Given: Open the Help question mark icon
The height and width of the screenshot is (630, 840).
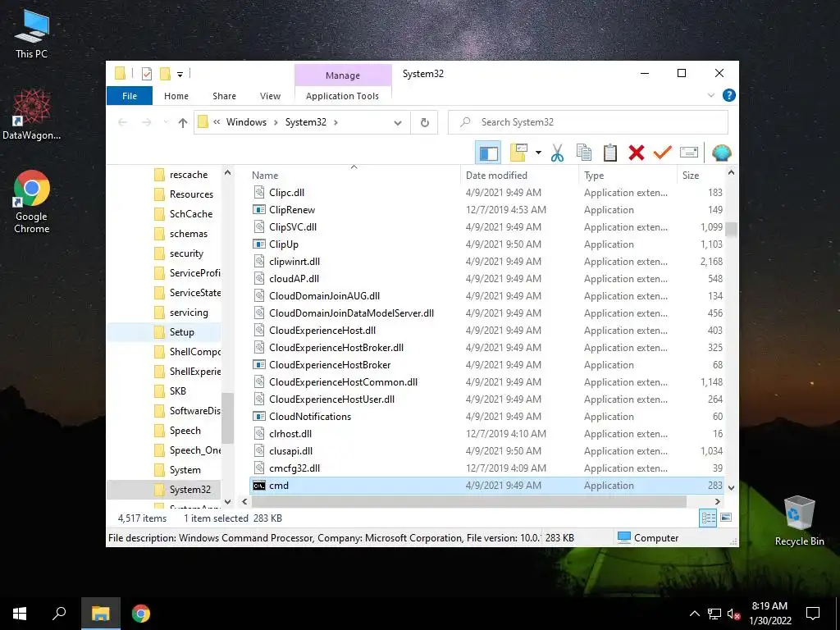Looking at the screenshot, I should click(728, 95).
